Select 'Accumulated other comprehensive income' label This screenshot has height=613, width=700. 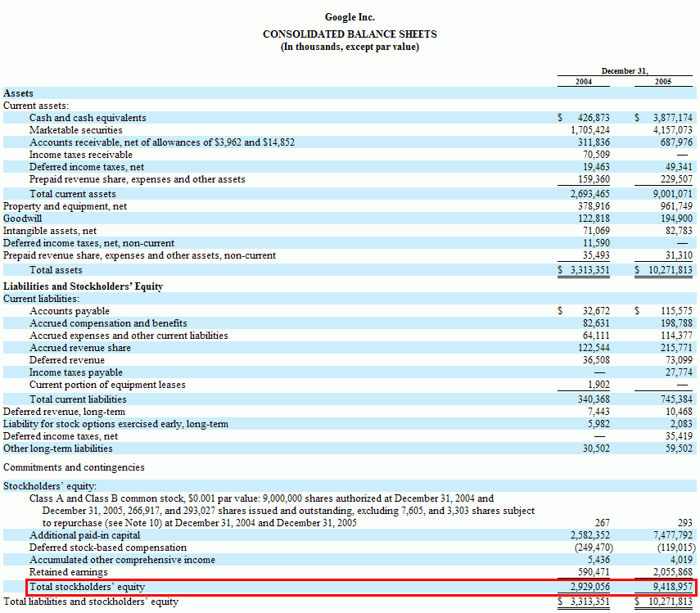(x=122, y=560)
